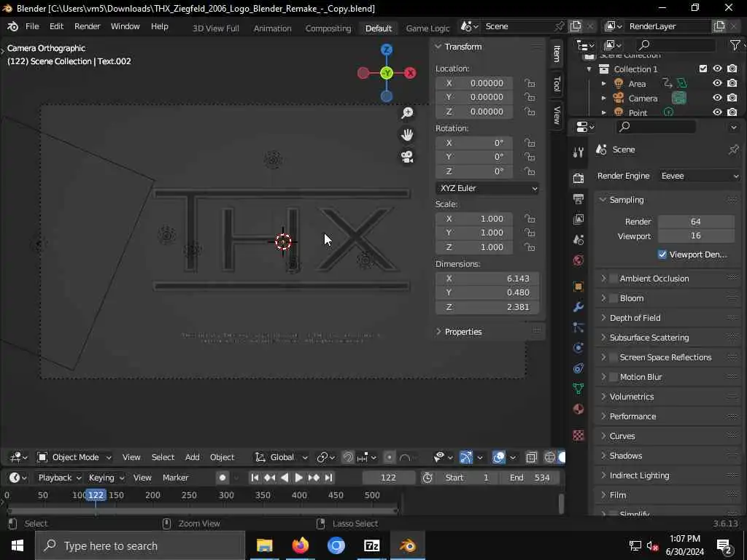Screen dimensions: 747x560
Task: Open the viewport Add menu
Action: pos(192,457)
